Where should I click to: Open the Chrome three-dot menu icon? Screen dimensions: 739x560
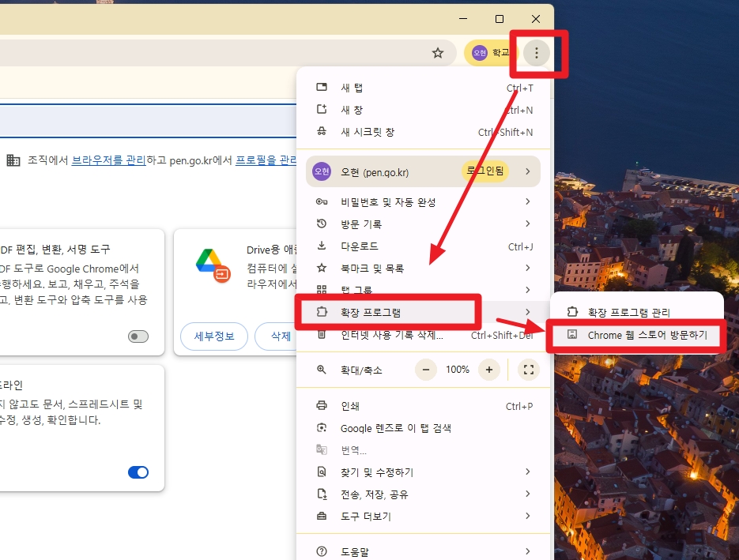click(537, 53)
